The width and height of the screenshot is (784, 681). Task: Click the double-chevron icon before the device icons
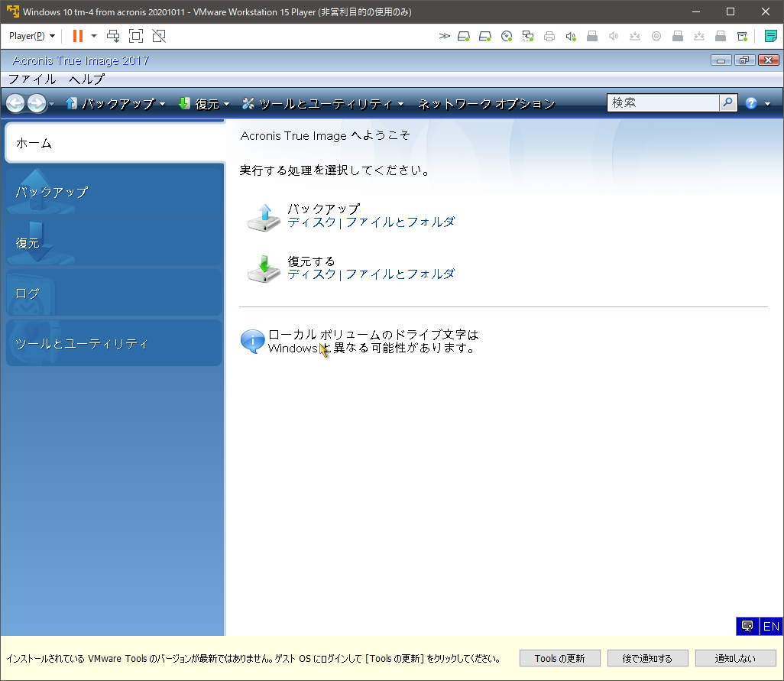(444, 36)
